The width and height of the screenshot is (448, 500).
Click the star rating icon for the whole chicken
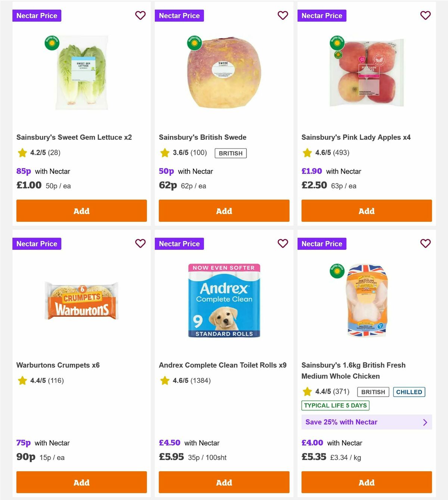click(307, 392)
